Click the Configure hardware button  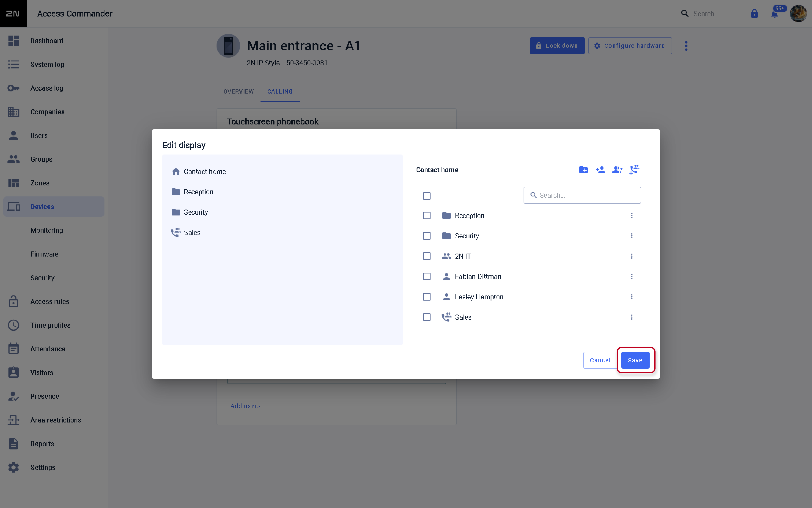pos(630,46)
